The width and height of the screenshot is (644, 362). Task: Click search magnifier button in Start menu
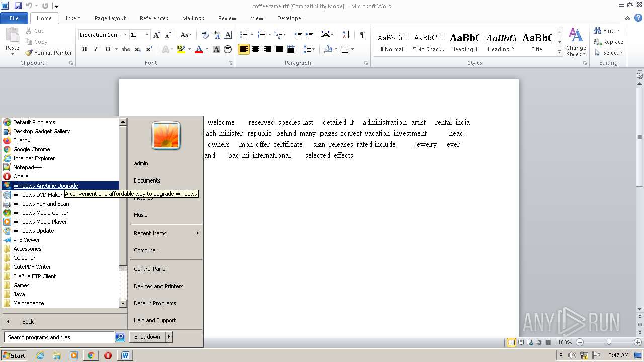coord(120,337)
